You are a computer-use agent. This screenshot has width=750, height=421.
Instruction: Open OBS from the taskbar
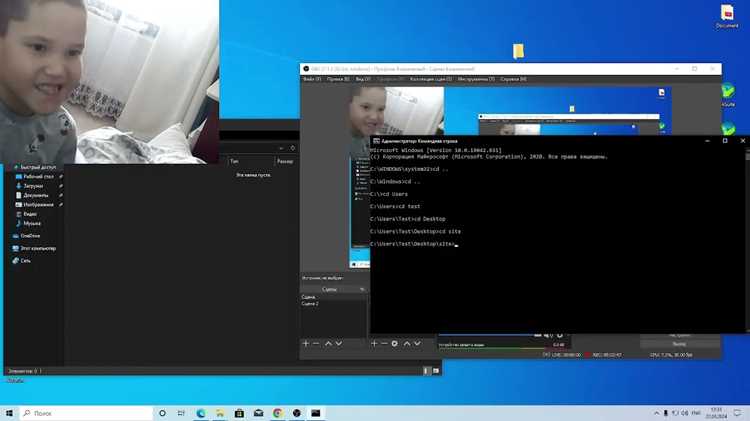click(297, 413)
